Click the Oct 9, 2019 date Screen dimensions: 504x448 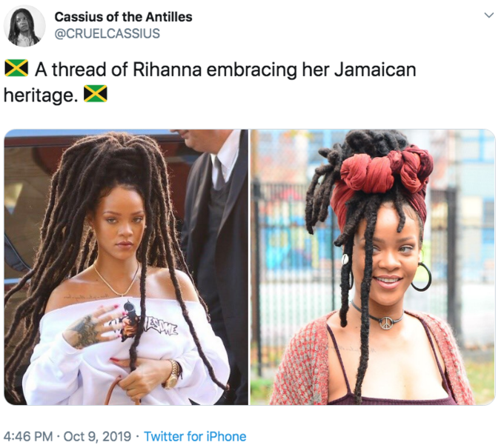(x=97, y=436)
